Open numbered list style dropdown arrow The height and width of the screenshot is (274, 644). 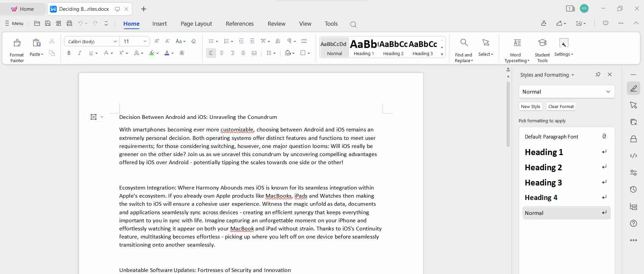pos(232,41)
